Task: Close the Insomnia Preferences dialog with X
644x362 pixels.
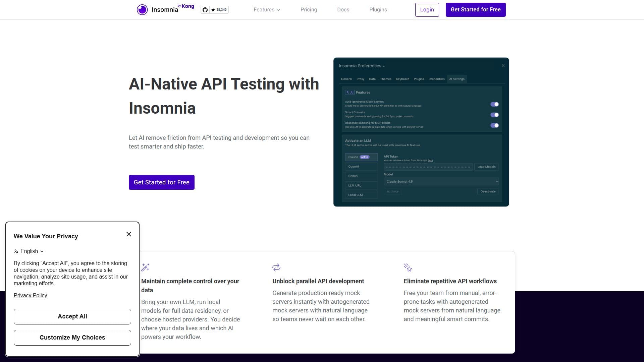Action: 503,66
